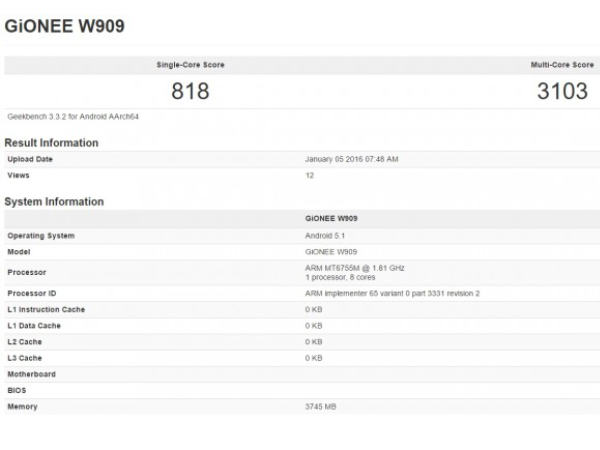
Task: Click the single-core score value 818
Action: (x=190, y=91)
